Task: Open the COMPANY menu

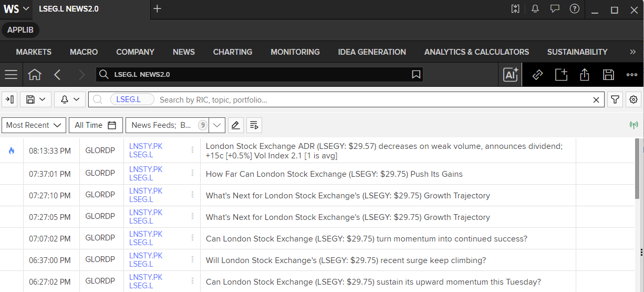Action: (x=135, y=52)
